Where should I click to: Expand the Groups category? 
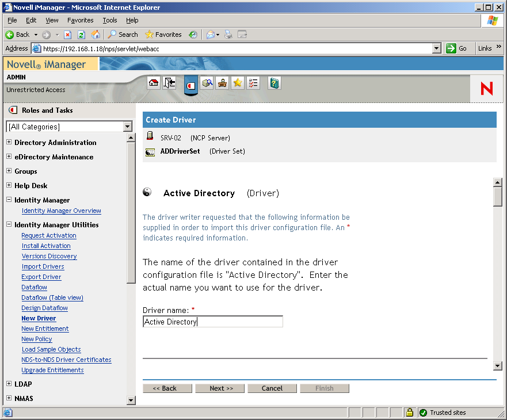pos(10,171)
